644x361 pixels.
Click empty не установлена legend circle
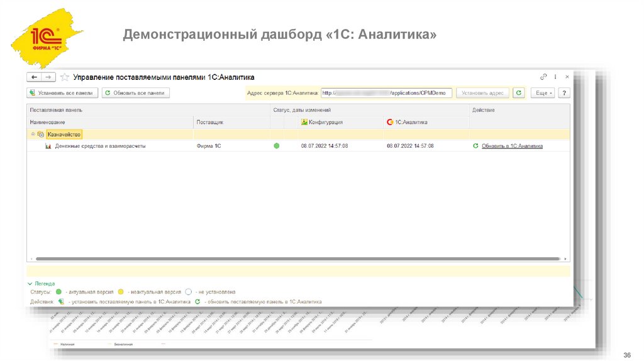(189, 292)
